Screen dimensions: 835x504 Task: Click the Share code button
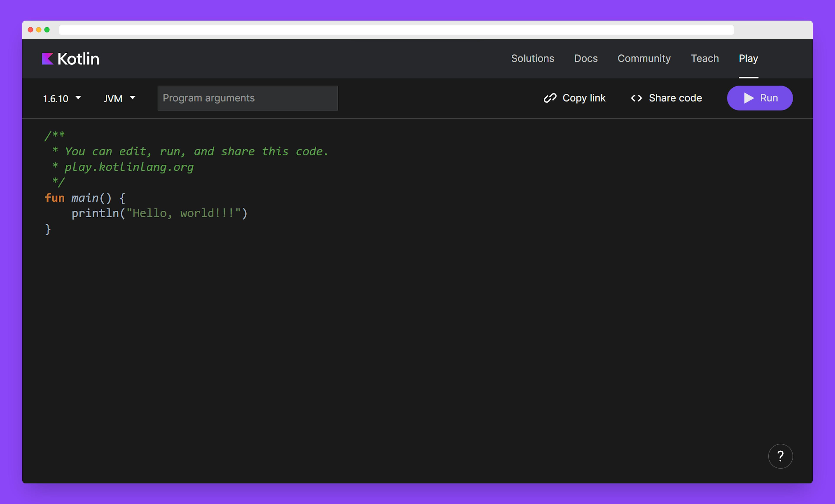tap(666, 98)
